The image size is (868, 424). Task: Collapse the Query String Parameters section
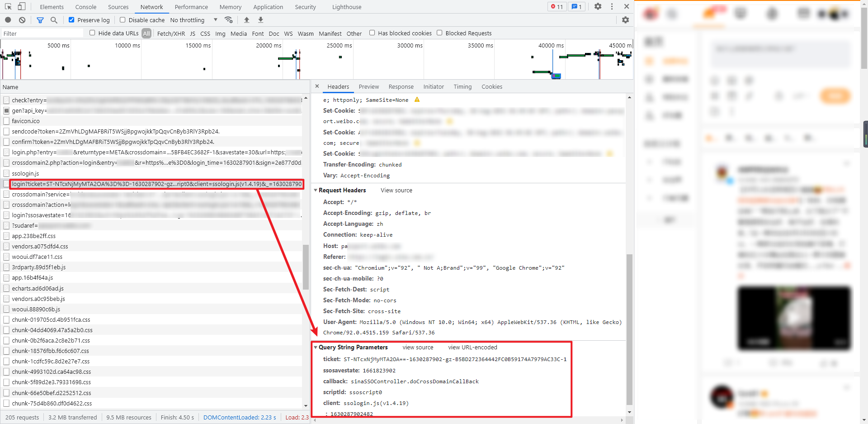316,348
